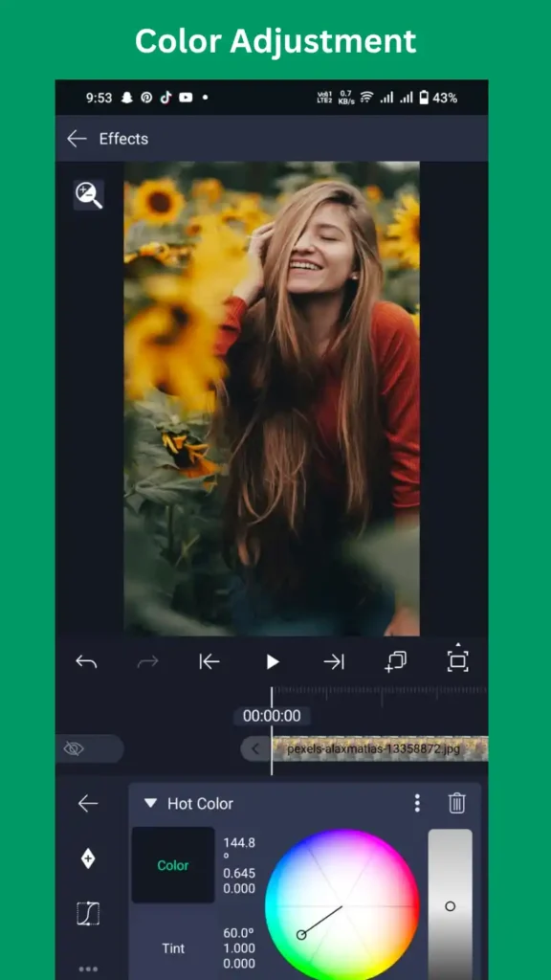Redo the undone edit
551x980 pixels.
pos(148,662)
